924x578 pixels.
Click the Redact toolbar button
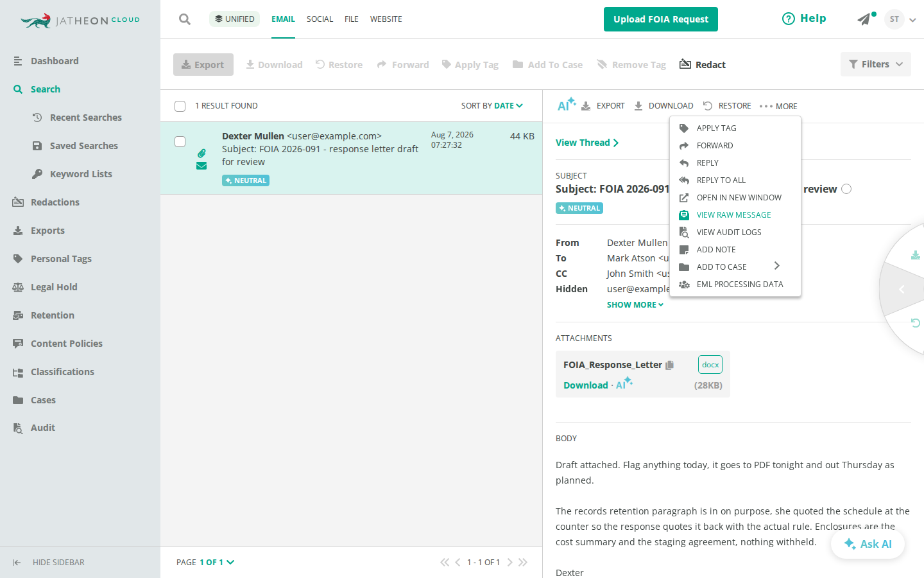pos(703,64)
